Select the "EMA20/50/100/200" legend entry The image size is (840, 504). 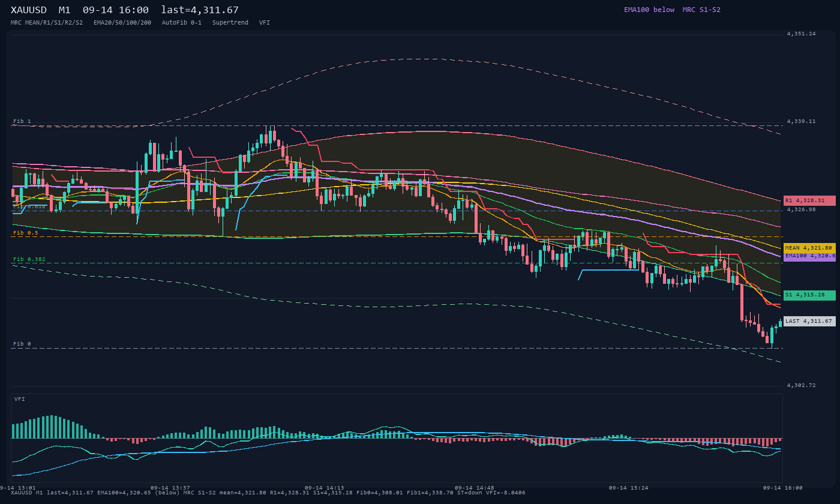point(122,23)
